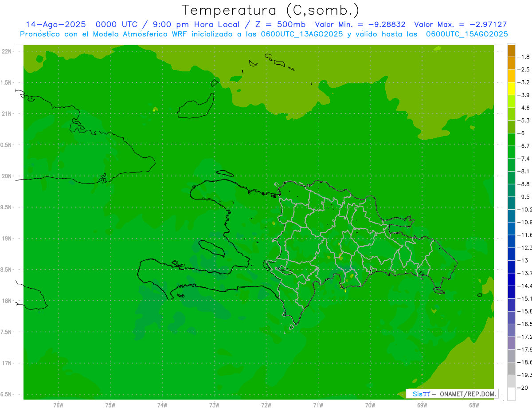Click the 71W longitude label
532x411 pixels.
click(318, 405)
